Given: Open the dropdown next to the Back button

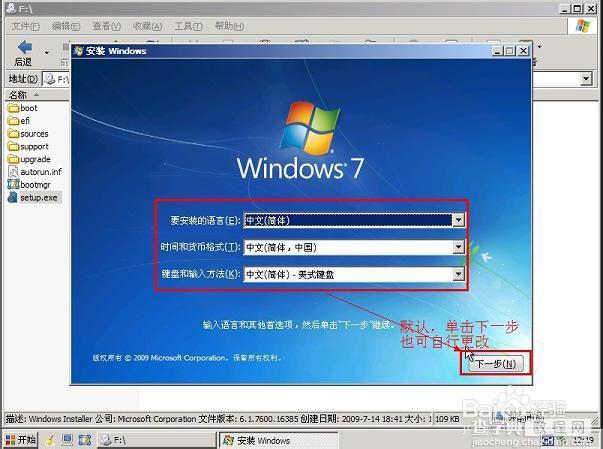Looking at the screenshot, I should [47, 53].
